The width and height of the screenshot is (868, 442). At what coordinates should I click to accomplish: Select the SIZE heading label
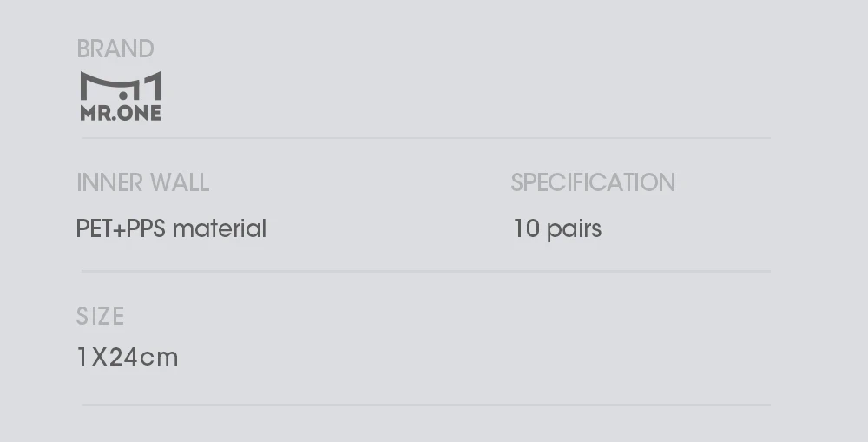(x=101, y=316)
